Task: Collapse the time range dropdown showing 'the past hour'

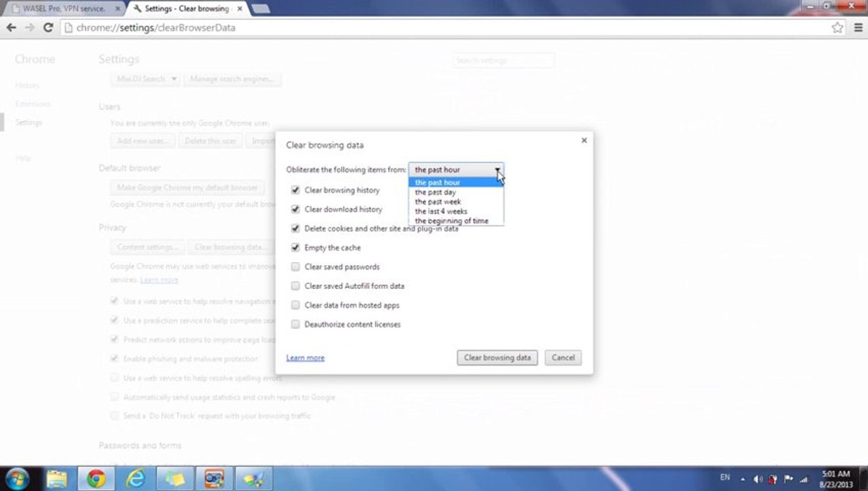Action: tap(456, 170)
